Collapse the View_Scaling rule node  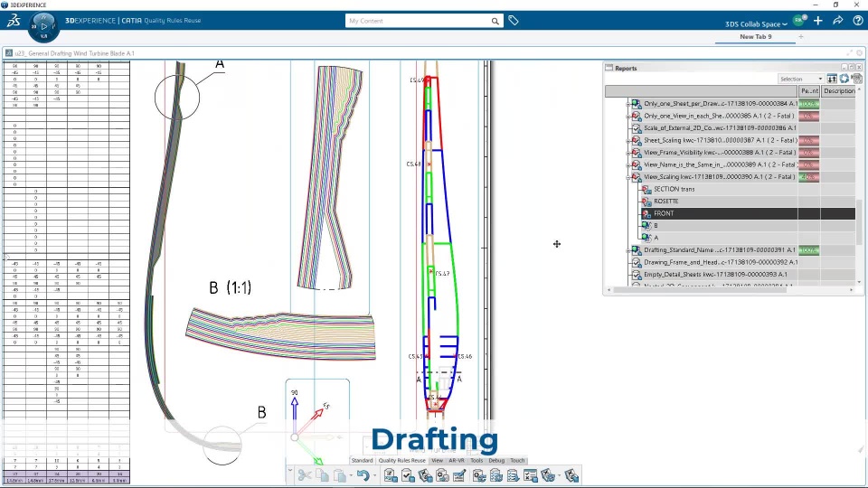pos(627,177)
